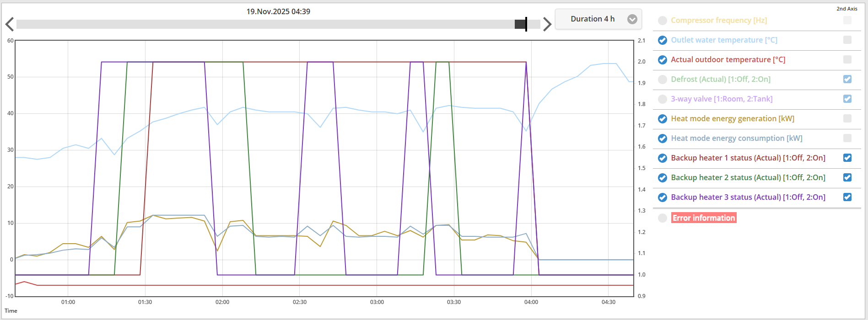Enable the Compressor frequency series
The image size is (868, 320).
click(x=662, y=21)
